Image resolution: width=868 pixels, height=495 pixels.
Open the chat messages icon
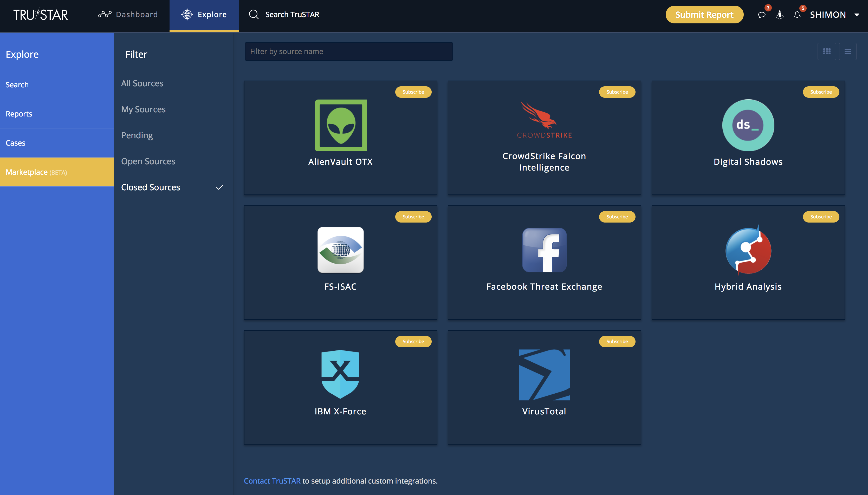(x=762, y=15)
